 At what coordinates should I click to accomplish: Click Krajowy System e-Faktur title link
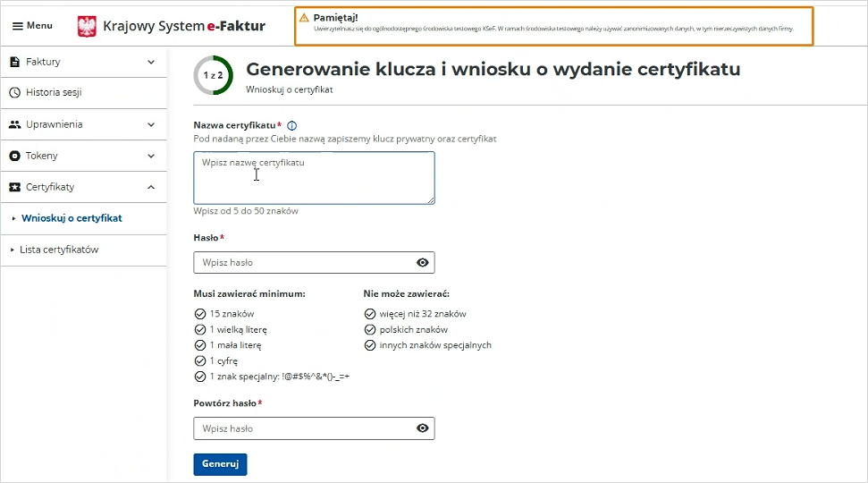184,26
